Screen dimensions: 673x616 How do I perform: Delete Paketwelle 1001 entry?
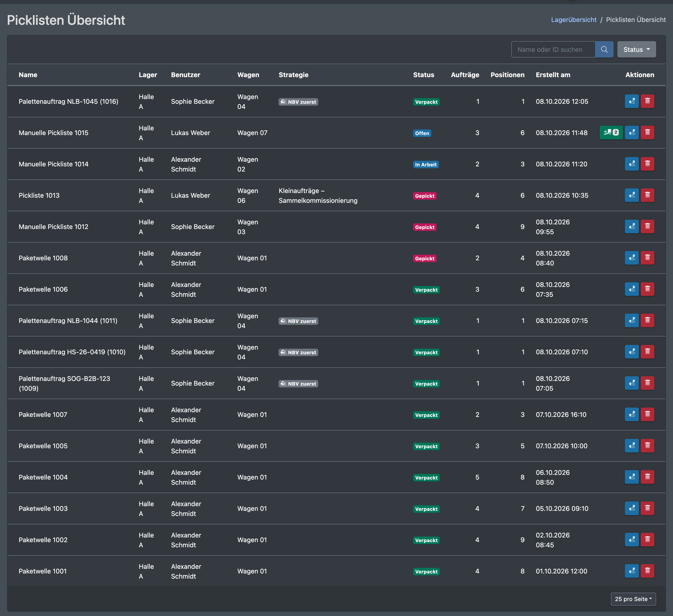[647, 571]
